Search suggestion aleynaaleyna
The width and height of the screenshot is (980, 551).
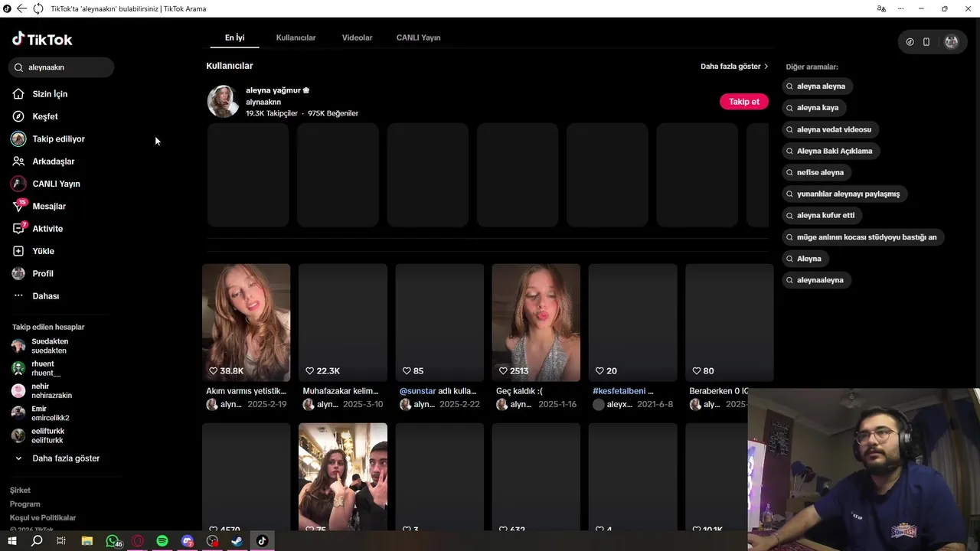[818, 280]
